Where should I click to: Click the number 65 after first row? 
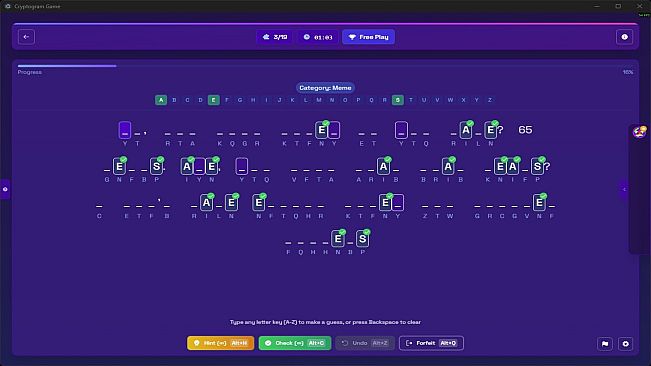525,130
